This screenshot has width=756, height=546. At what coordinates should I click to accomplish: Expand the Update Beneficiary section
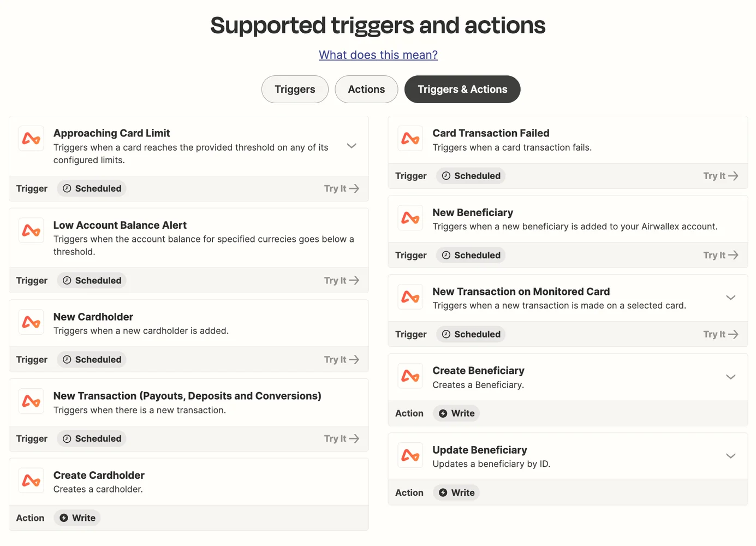click(731, 455)
